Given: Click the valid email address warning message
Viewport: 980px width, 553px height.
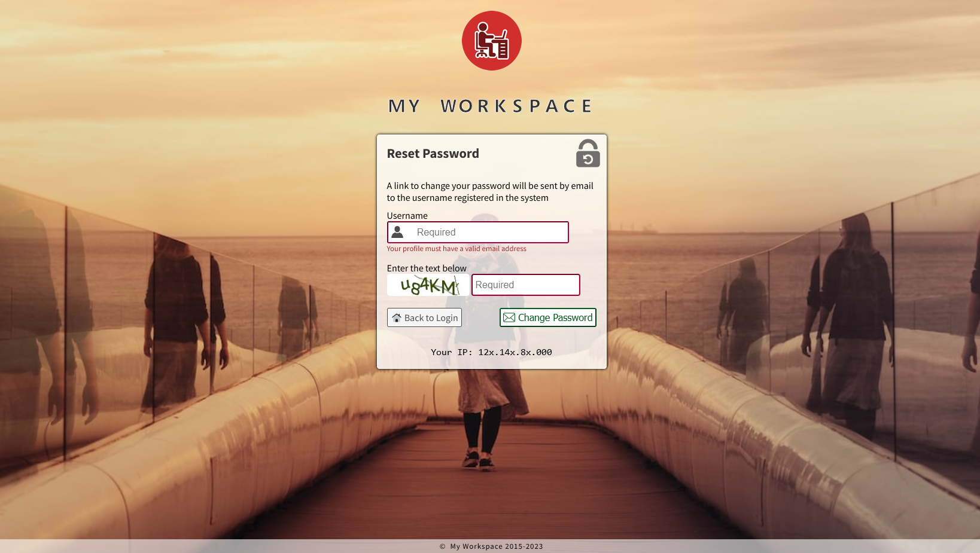Looking at the screenshot, I should [x=456, y=249].
